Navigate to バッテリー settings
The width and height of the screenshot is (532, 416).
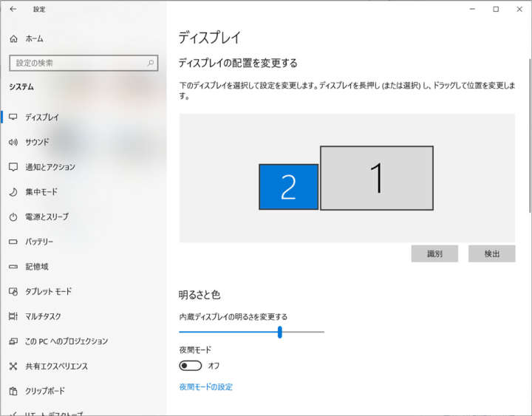tap(83, 242)
